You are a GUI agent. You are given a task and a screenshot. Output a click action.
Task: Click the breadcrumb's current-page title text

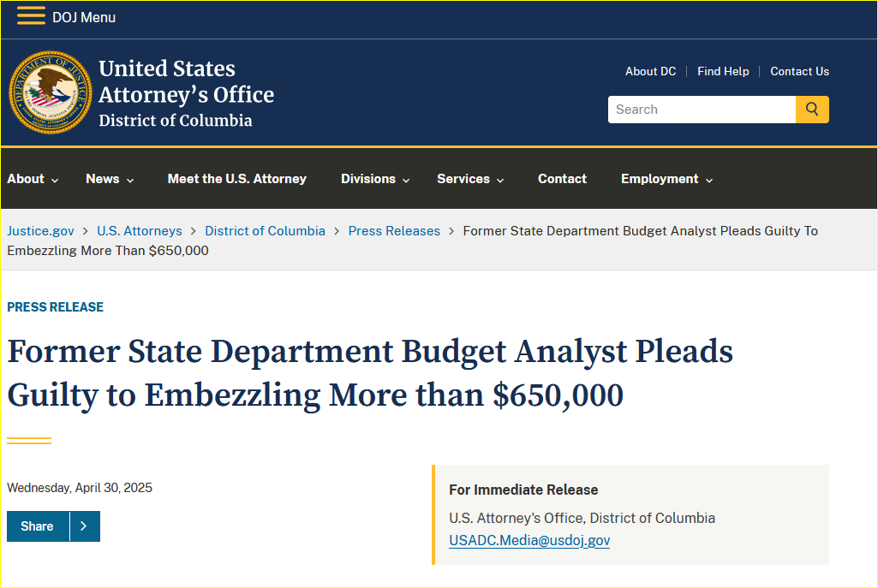[412, 241]
